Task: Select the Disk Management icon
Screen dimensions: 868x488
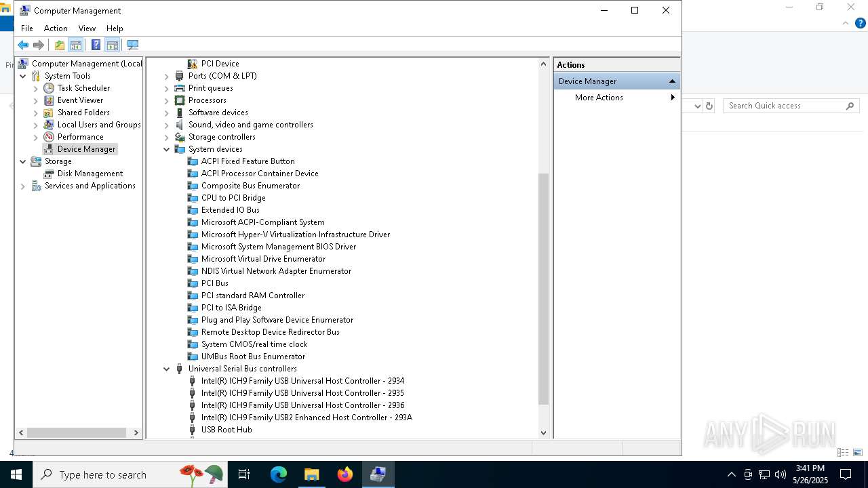Action: (49, 174)
